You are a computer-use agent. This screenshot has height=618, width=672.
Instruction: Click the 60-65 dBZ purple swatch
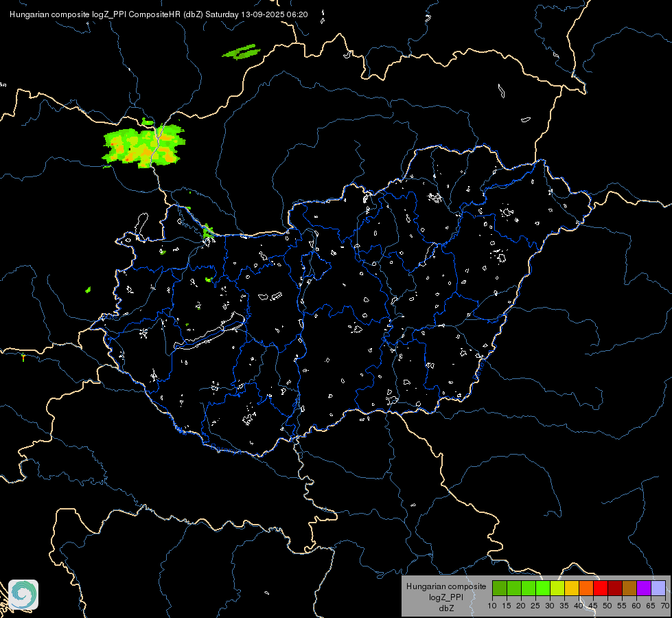coord(644,588)
